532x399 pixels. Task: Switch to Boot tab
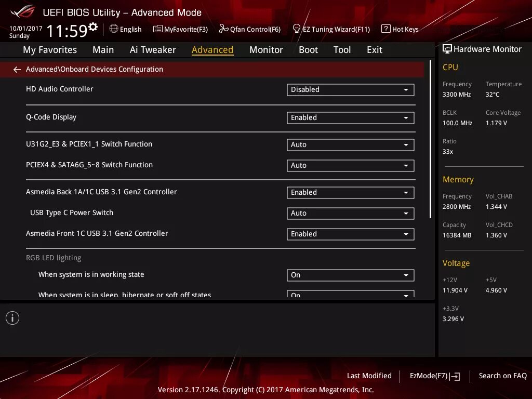308,50
